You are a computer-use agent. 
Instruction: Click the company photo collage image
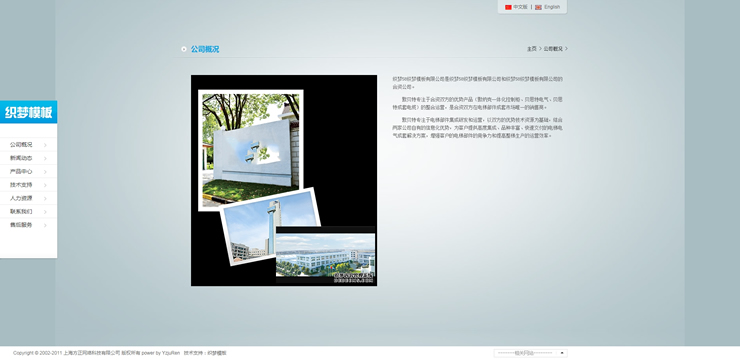pos(284,180)
